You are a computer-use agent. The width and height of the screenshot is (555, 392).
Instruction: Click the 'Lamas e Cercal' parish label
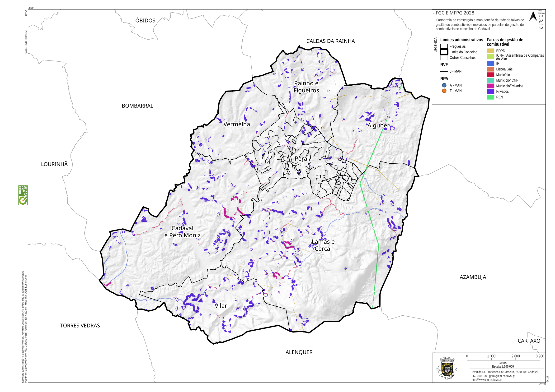click(323, 245)
